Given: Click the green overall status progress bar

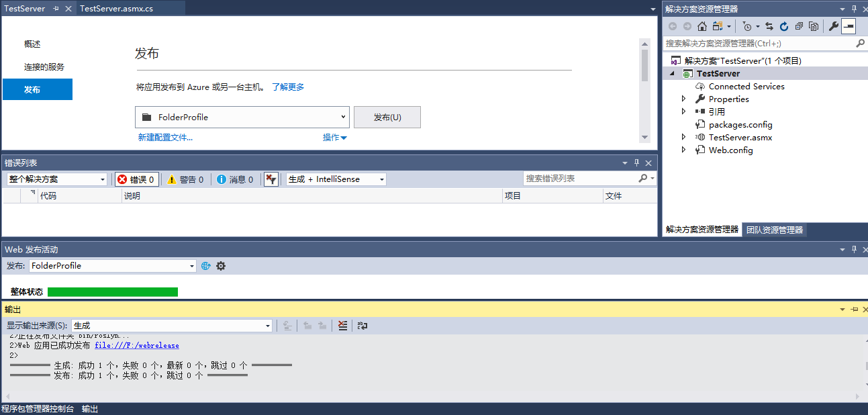Looking at the screenshot, I should coord(113,292).
